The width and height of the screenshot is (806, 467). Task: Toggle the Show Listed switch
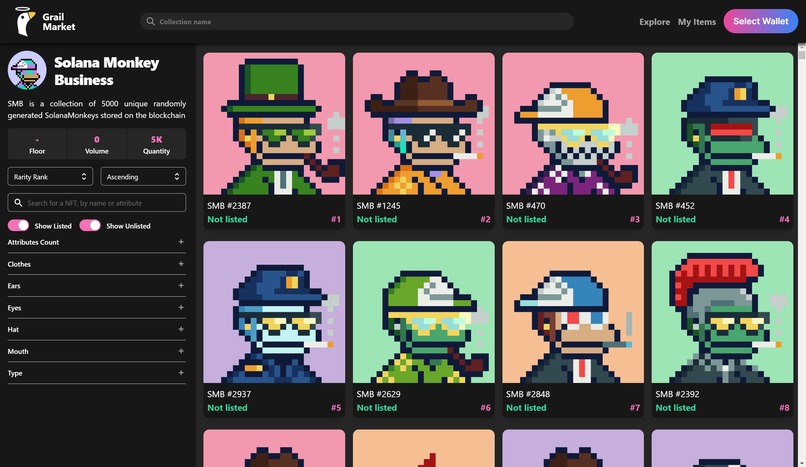click(x=19, y=226)
